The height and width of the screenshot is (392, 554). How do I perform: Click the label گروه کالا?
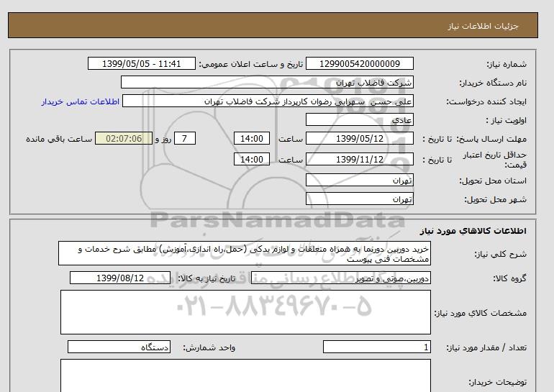point(510,278)
